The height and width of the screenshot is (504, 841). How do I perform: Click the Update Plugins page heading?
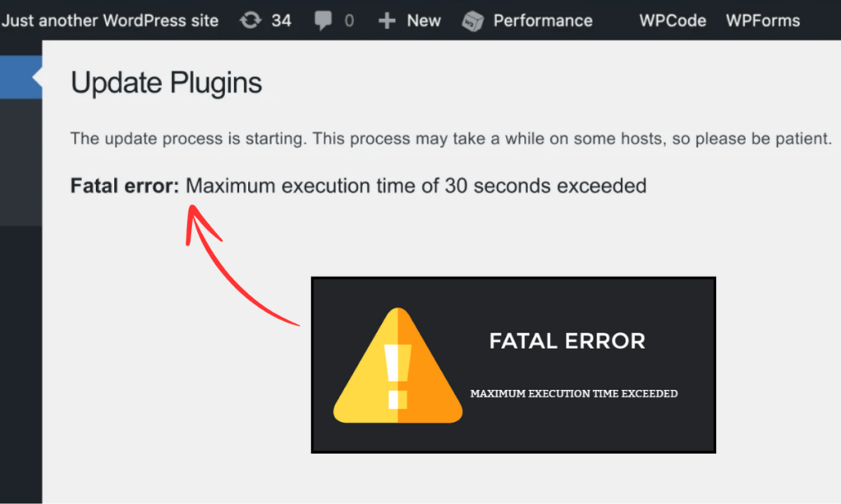point(167,82)
